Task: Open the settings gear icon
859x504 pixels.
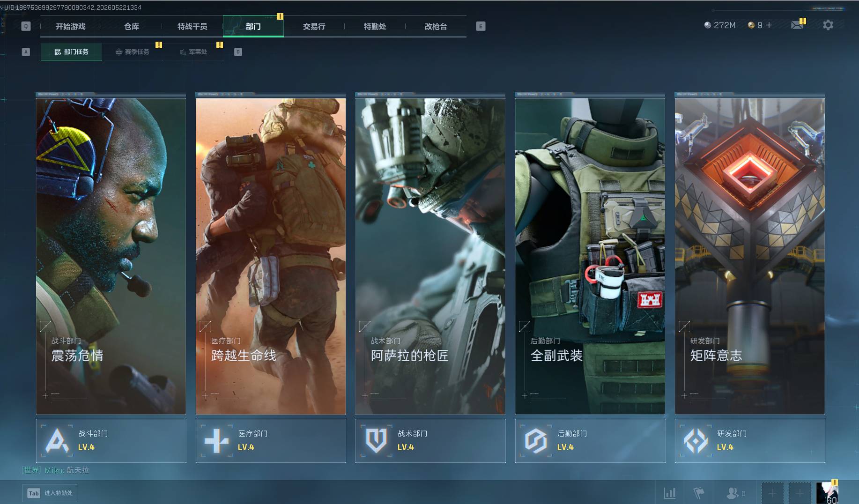Action: (828, 25)
